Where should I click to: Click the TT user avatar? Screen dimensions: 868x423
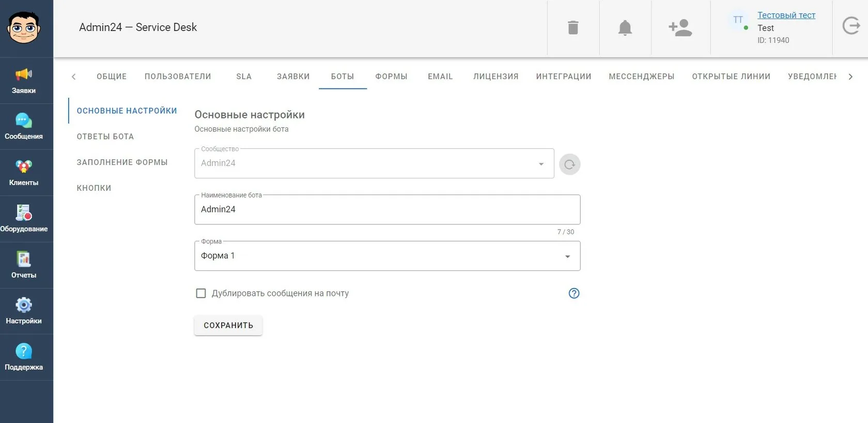pos(738,20)
